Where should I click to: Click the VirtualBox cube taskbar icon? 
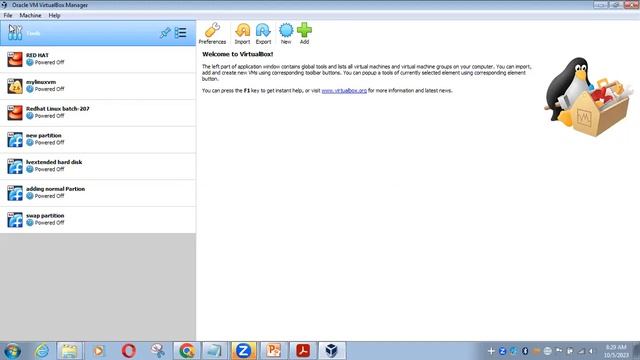pyautogui.click(x=332, y=351)
